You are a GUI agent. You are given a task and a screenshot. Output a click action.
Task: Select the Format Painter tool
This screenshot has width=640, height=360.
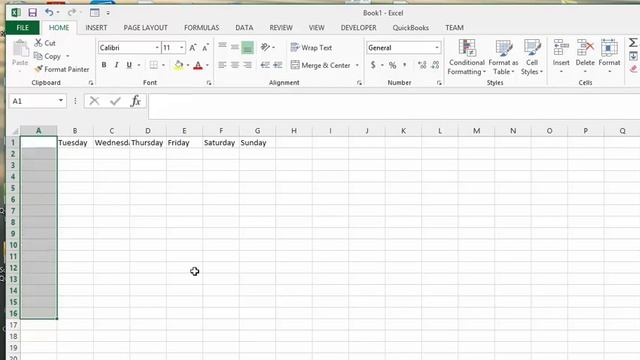[62, 69]
